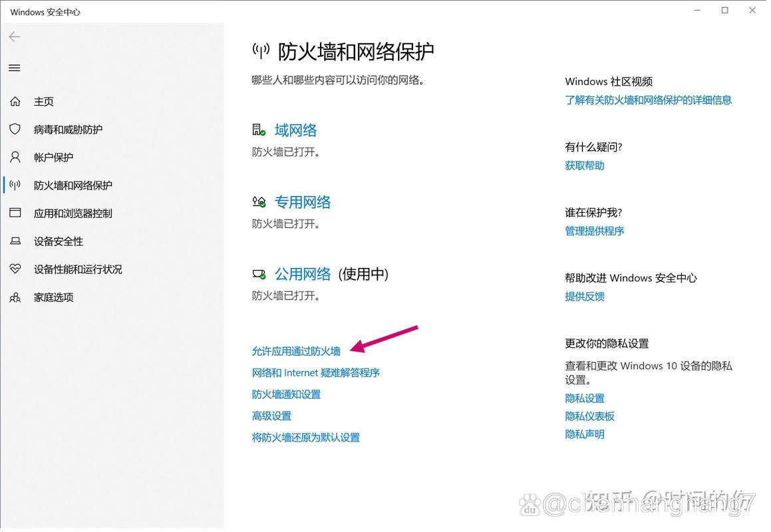Screen dimensions: 771x532
Task: Click the heart icon for 设备性能和运行状况
Action: (15, 269)
